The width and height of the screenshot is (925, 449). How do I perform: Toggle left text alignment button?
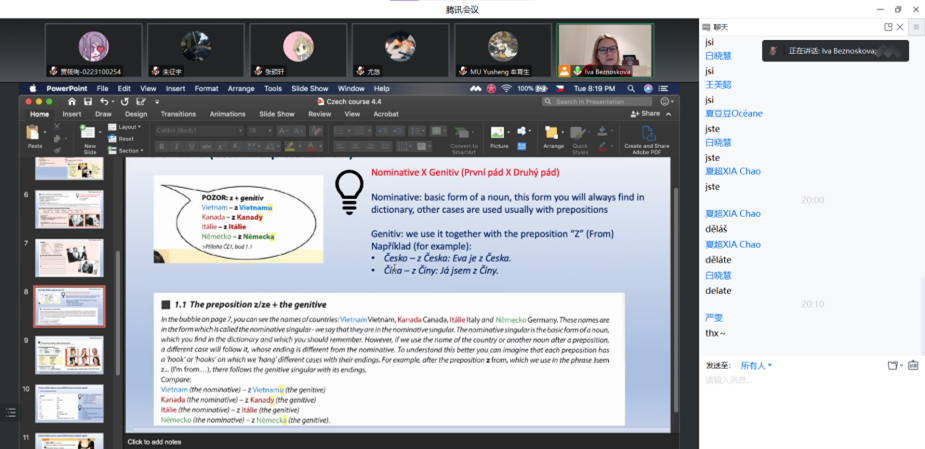339,146
